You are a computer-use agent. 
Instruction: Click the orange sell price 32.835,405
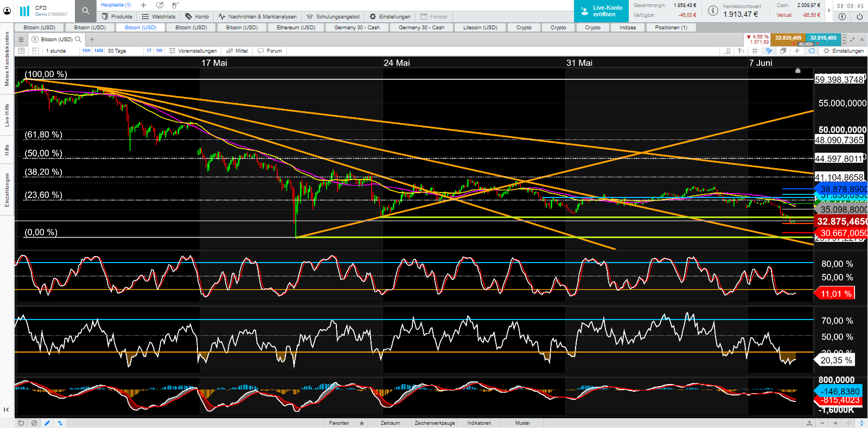pyautogui.click(x=788, y=38)
